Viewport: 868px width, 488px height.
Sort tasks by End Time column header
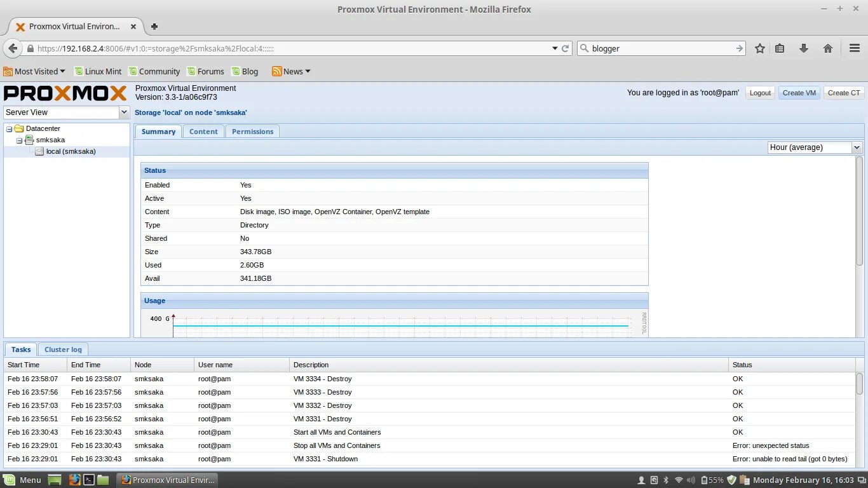click(98, 365)
